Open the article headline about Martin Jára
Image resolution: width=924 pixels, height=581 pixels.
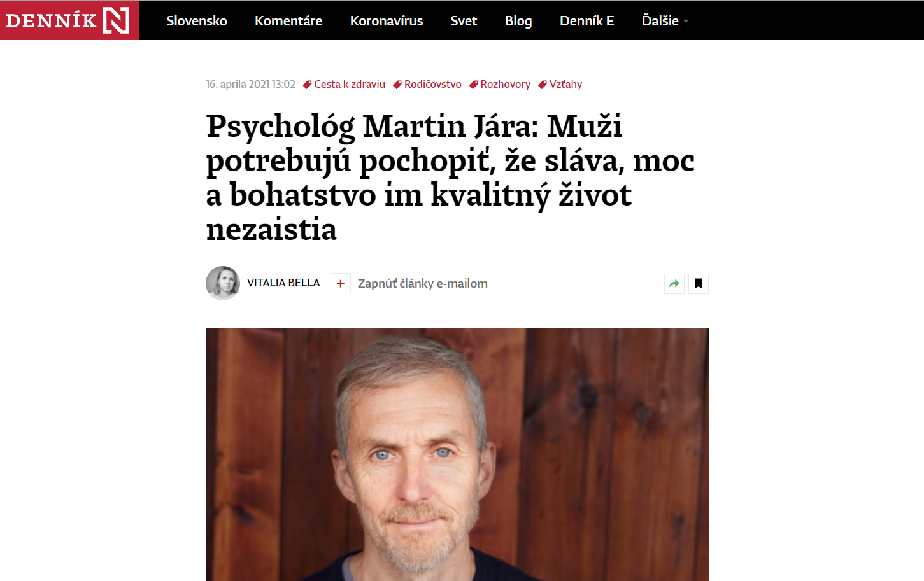click(450, 178)
